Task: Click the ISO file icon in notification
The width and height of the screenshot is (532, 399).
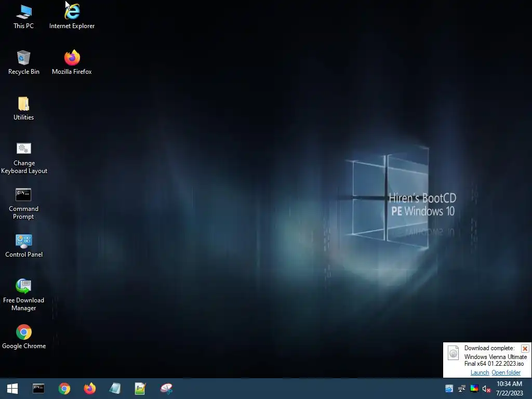Action: pos(453,353)
